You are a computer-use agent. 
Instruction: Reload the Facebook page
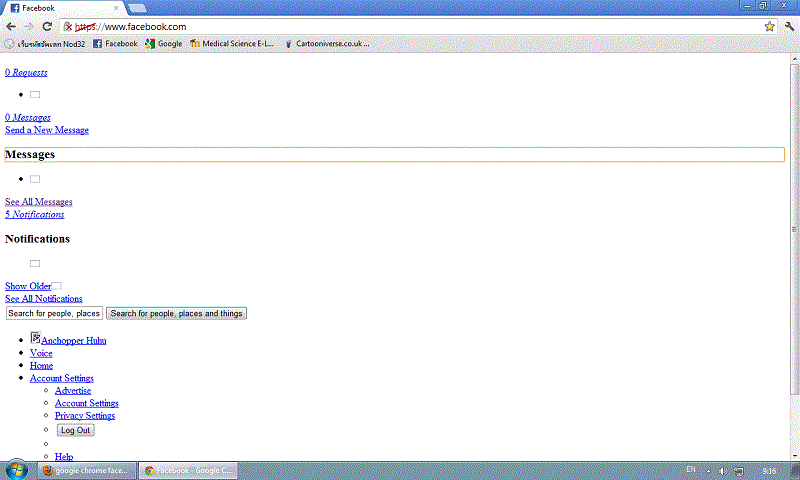coord(47,27)
